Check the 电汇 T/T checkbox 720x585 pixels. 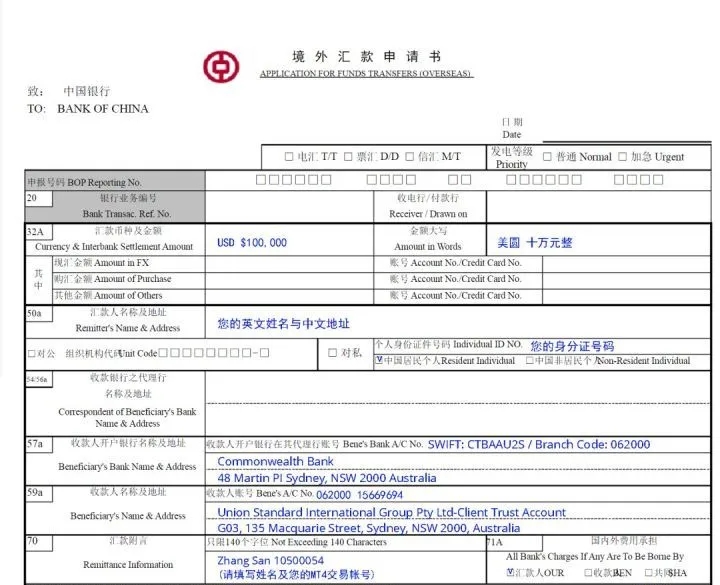(x=289, y=157)
